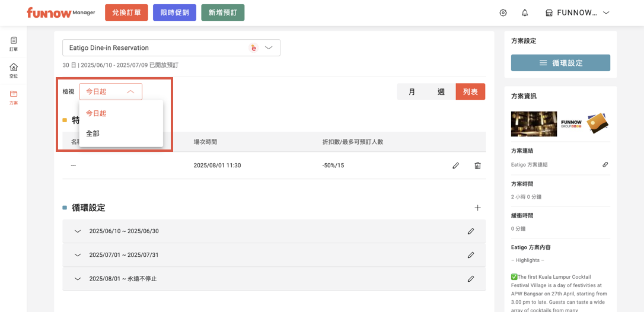The image size is (644, 312).
Task: Switch to 週 week view
Action: (x=441, y=92)
